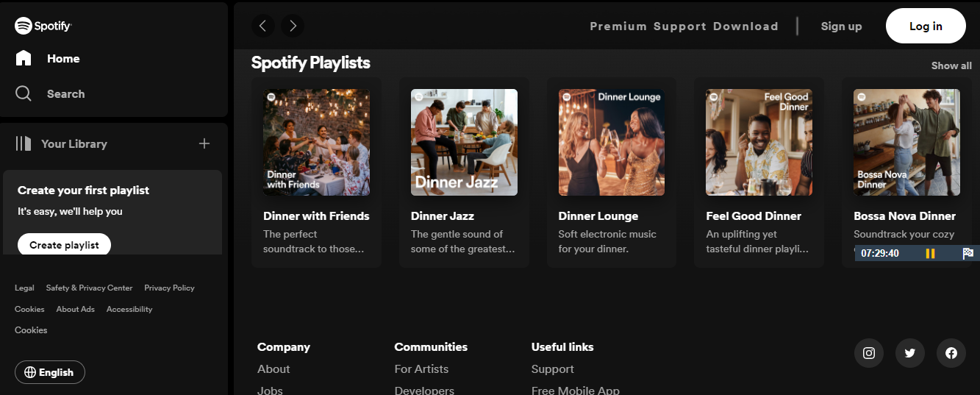This screenshot has height=395, width=980.
Task: Open the Developers link
Action: (x=424, y=391)
